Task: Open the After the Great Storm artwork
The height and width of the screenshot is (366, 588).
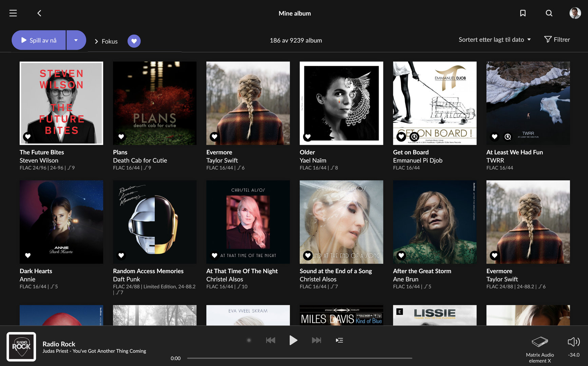Action: pos(435,222)
